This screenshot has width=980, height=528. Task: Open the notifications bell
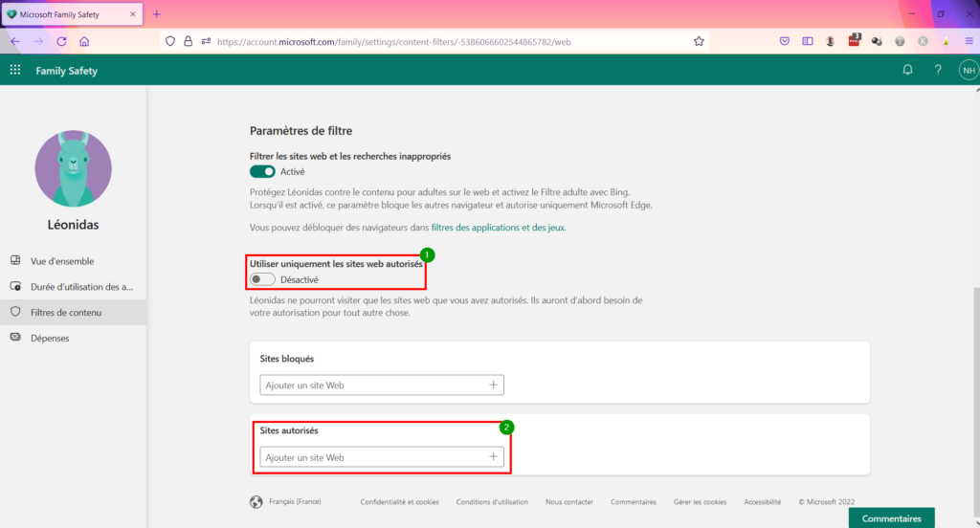coord(907,70)
